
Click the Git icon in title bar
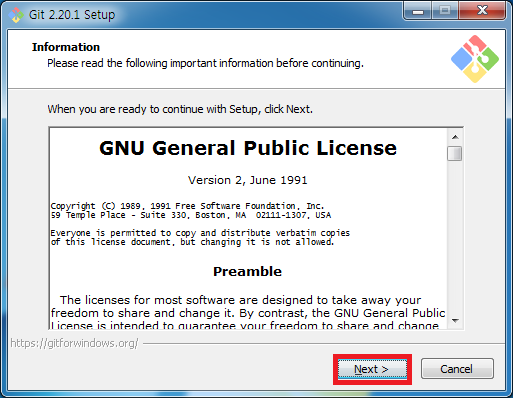pos(16,15)
